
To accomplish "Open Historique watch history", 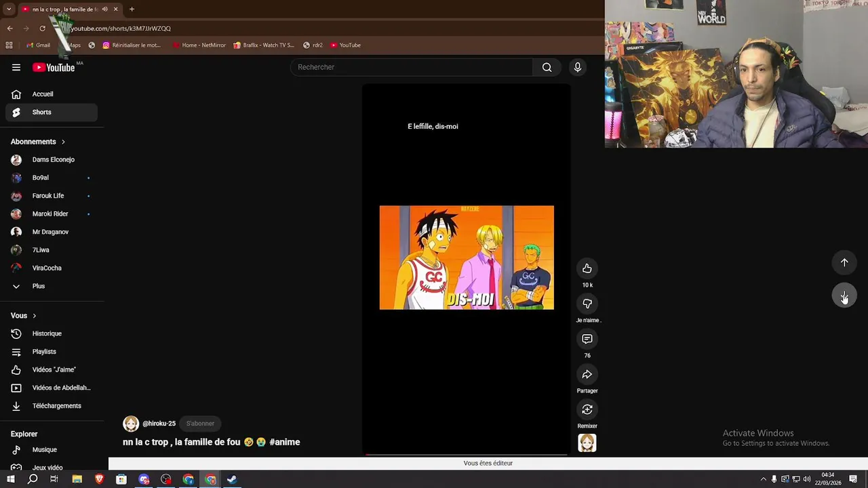I will 52,333.
